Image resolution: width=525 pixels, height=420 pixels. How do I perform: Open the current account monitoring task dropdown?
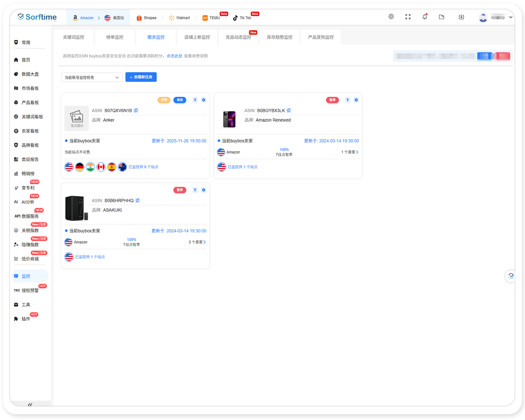[92, 77]
